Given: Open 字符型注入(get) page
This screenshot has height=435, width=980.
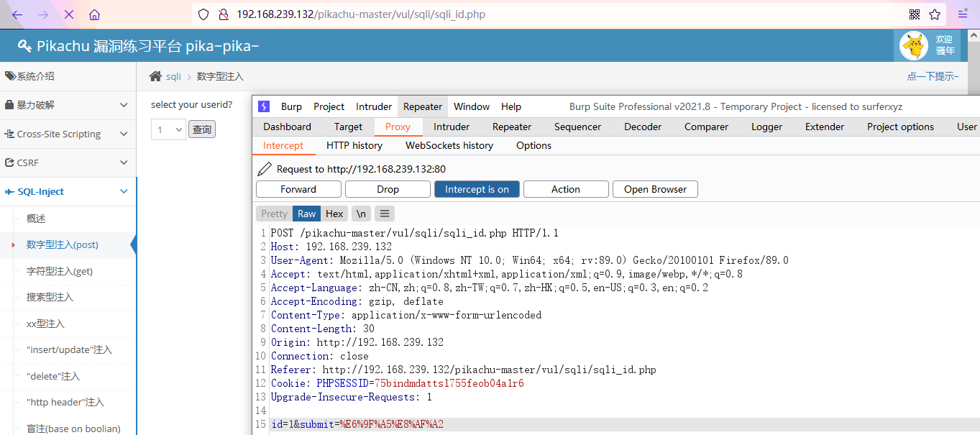Looking at the screenshot, I should click(x=60, y=271).
